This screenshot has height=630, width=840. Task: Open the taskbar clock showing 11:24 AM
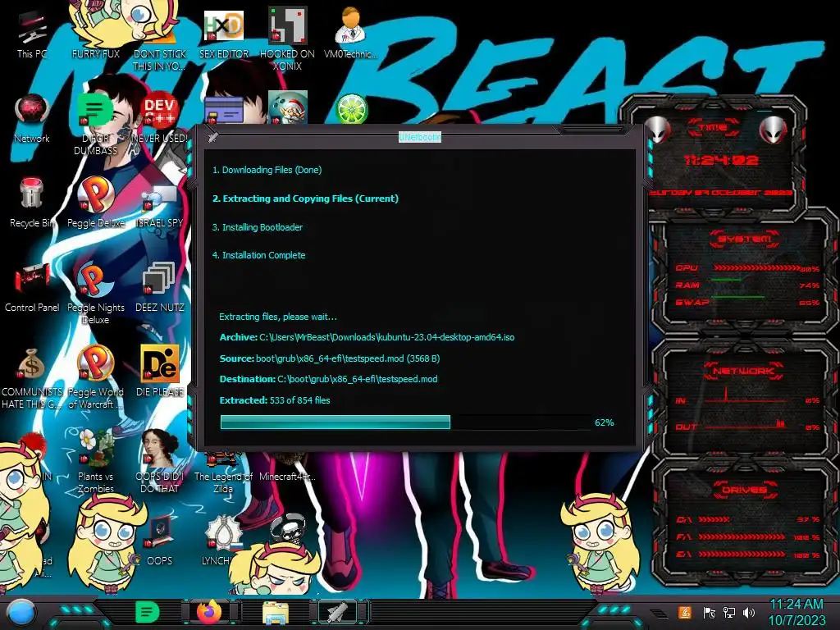click(x=797, y=612)
